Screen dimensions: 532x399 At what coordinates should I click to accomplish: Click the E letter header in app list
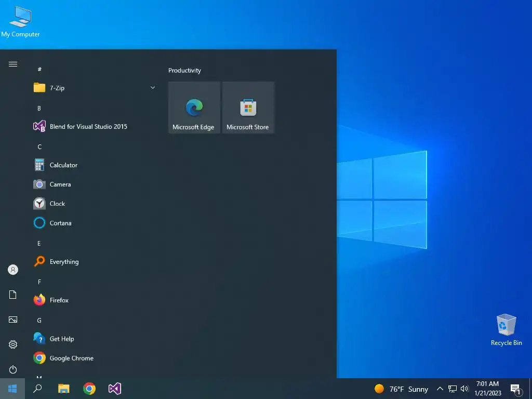click(x=39, y=243)
